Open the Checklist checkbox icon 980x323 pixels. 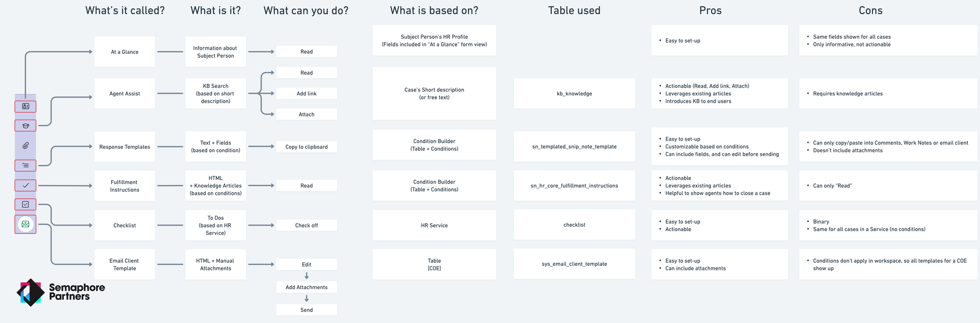[x=25, y=204]
